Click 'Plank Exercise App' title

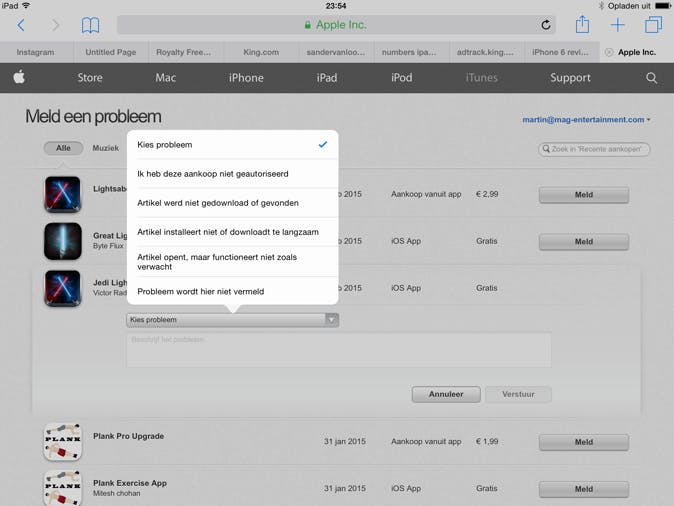[130, 483]
